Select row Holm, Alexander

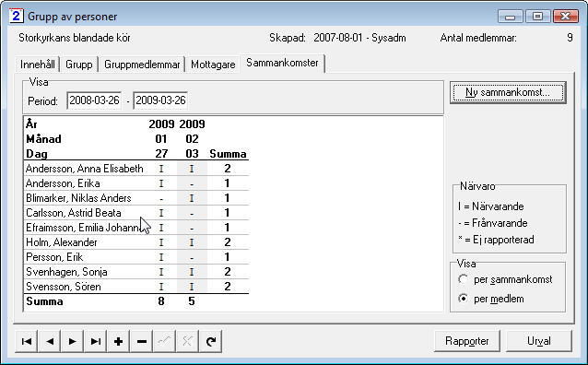[x=136, y=242]
